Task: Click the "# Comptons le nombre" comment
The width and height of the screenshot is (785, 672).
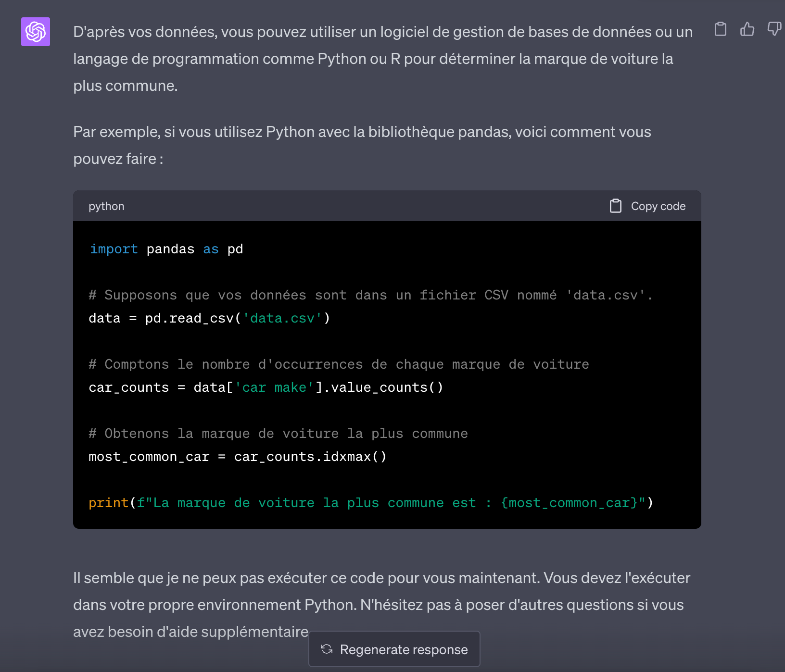Action: 339,364
